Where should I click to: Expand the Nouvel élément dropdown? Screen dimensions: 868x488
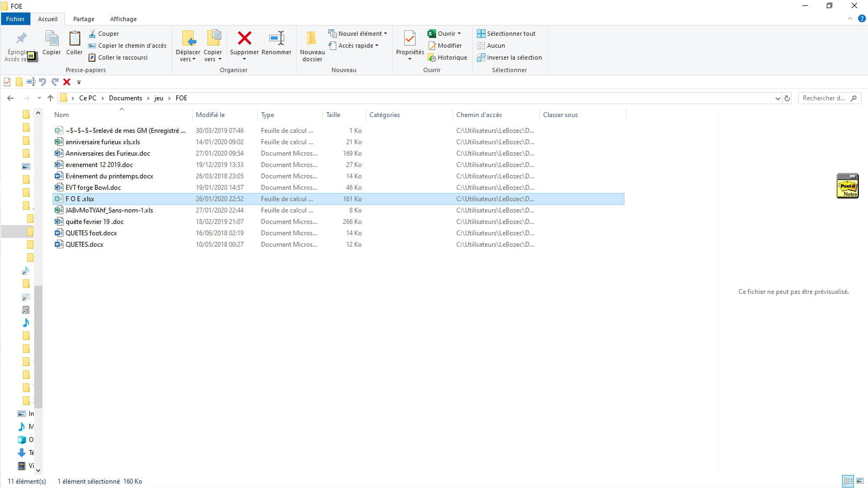(x=358, y=34)
